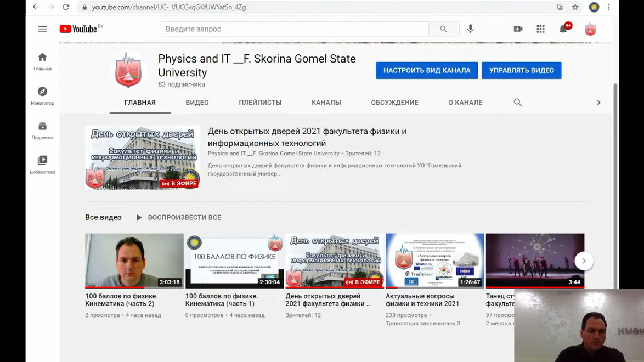Open Актуальные вопросы thumbnail 1:26:47

tap(435, 261)
